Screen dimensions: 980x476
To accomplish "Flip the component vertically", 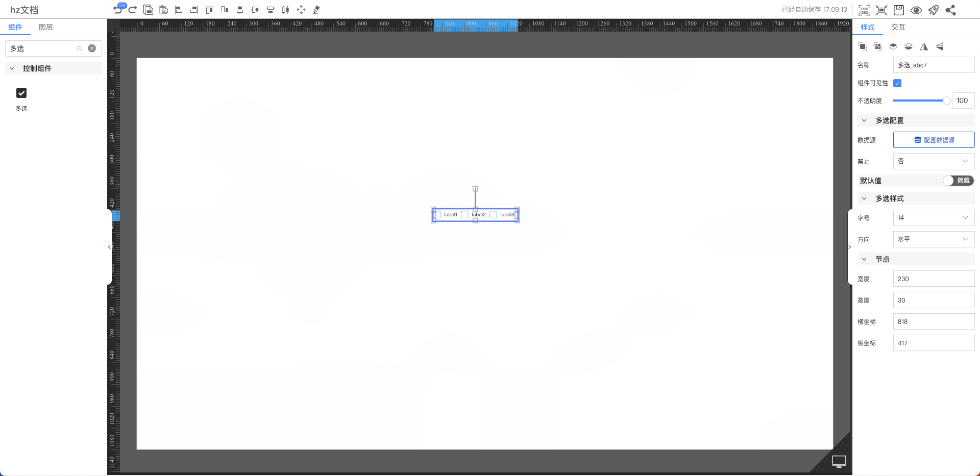I will tap(939, 46).
